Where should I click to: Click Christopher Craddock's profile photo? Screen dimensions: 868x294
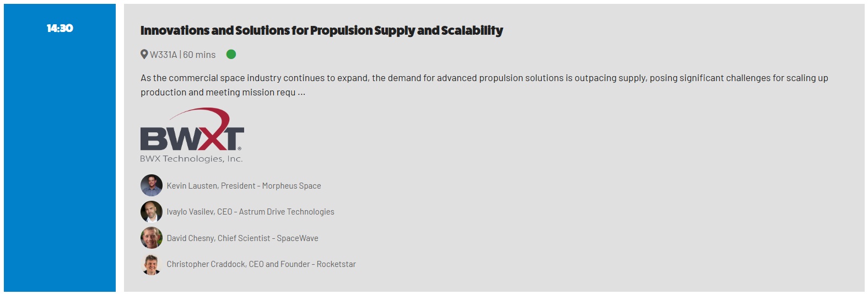click(152, 264)
